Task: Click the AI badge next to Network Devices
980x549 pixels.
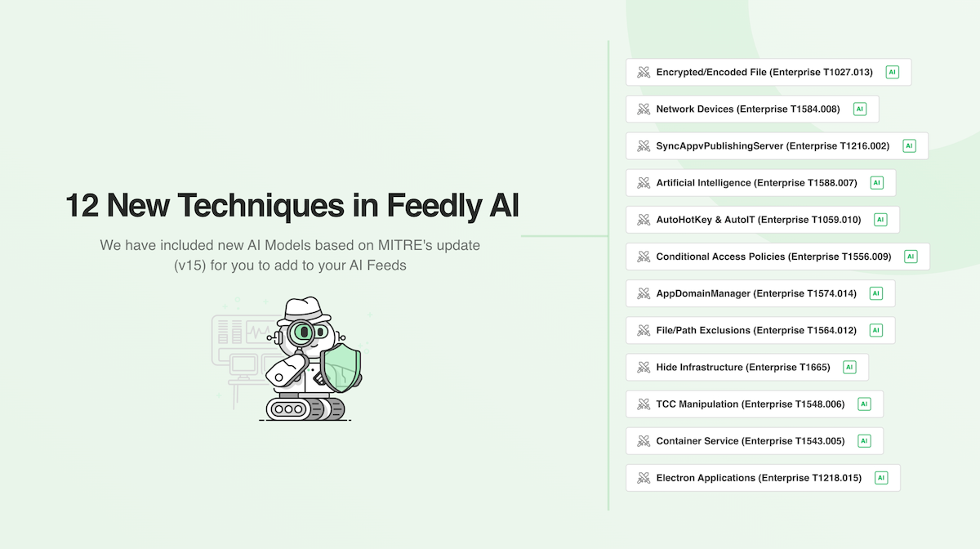Action: coord(859,109)
